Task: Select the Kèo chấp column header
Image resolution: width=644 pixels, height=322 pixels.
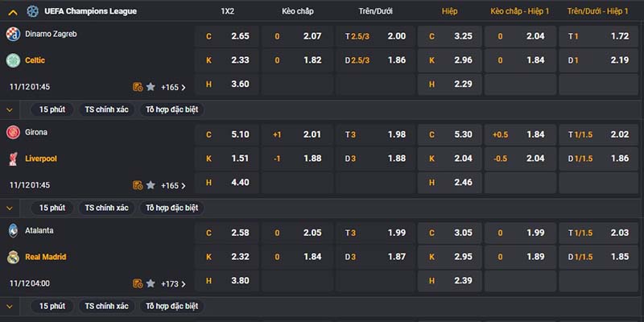Action: coord(297,11)
